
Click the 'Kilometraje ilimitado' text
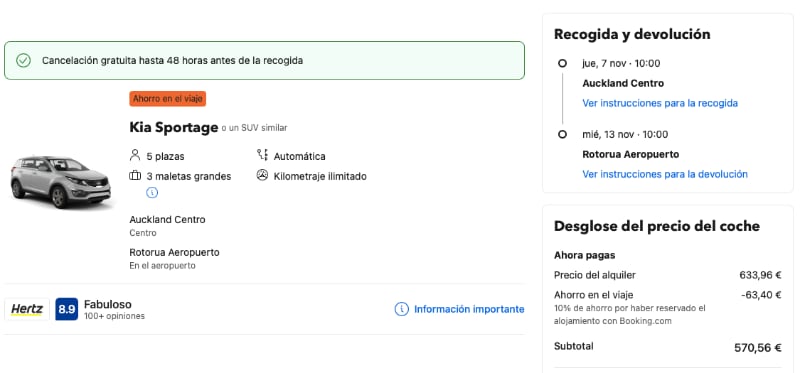pos(320,177)
